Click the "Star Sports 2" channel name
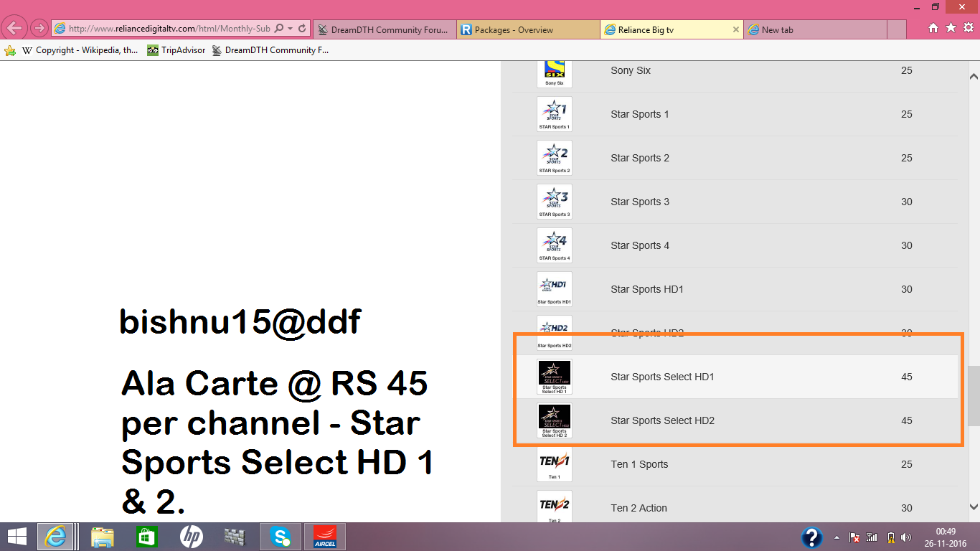 pyautogui.click(x=640, y=158)
